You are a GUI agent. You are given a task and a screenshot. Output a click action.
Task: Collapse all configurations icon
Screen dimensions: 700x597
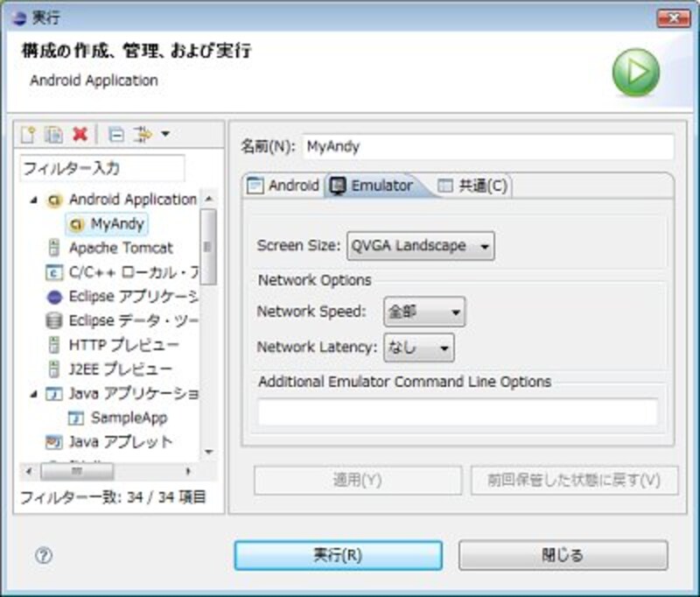(x=116, y=135)
